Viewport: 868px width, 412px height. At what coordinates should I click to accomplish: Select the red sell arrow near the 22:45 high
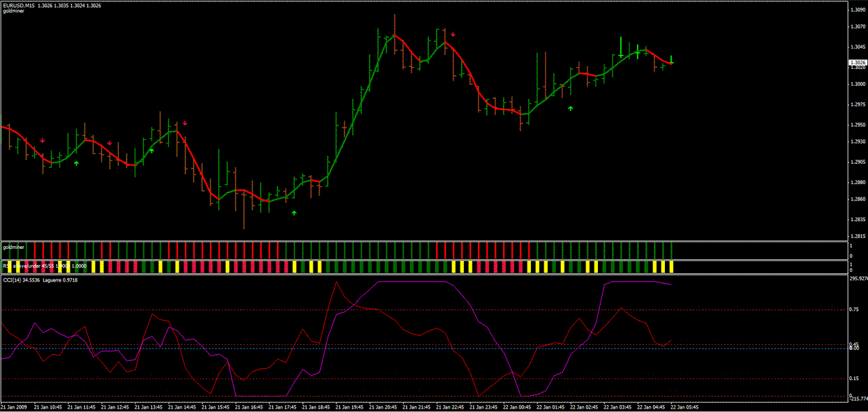(x=453, y=34)
